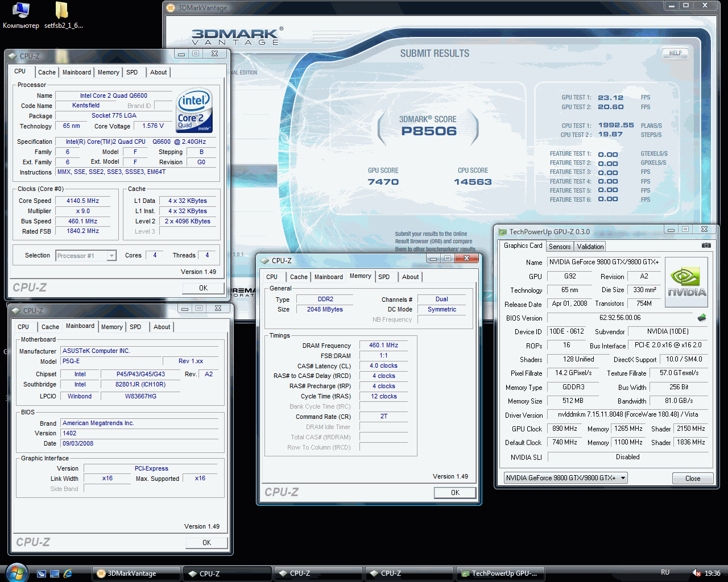
Task: Click the Core Voltage value 1.576 V
Action: point(153,126)
